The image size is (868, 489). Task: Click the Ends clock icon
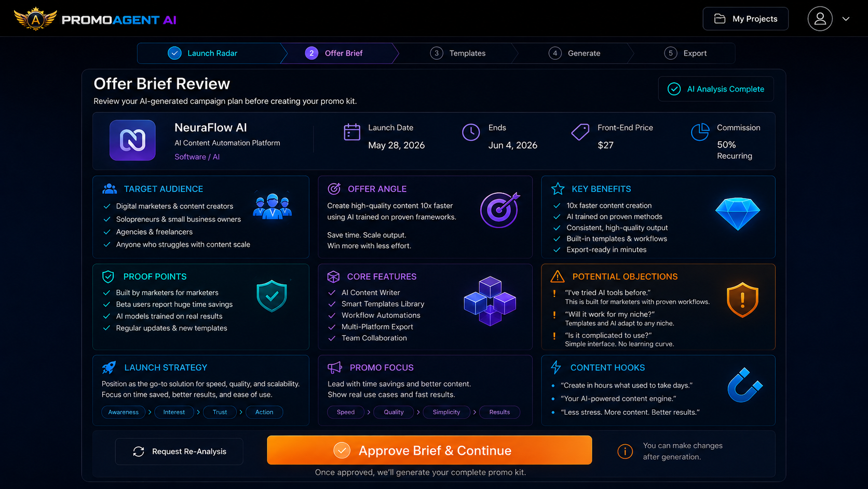471,132
